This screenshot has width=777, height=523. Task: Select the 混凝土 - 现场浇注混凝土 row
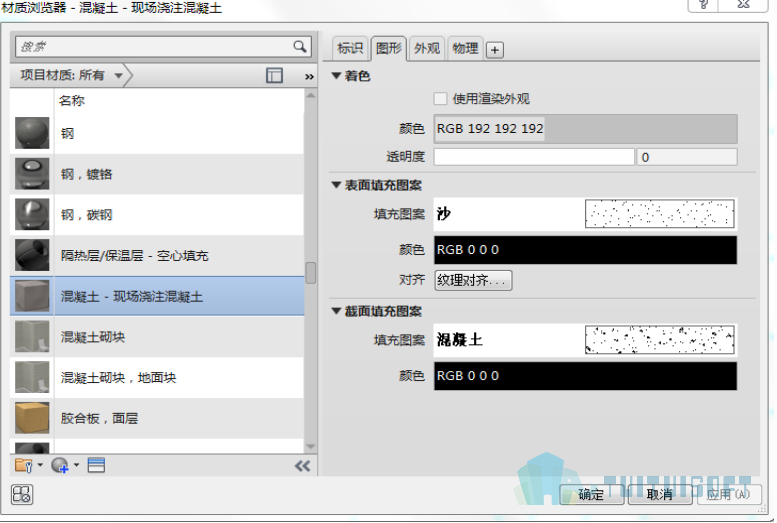pyautogui.click(x=157, y=296)
